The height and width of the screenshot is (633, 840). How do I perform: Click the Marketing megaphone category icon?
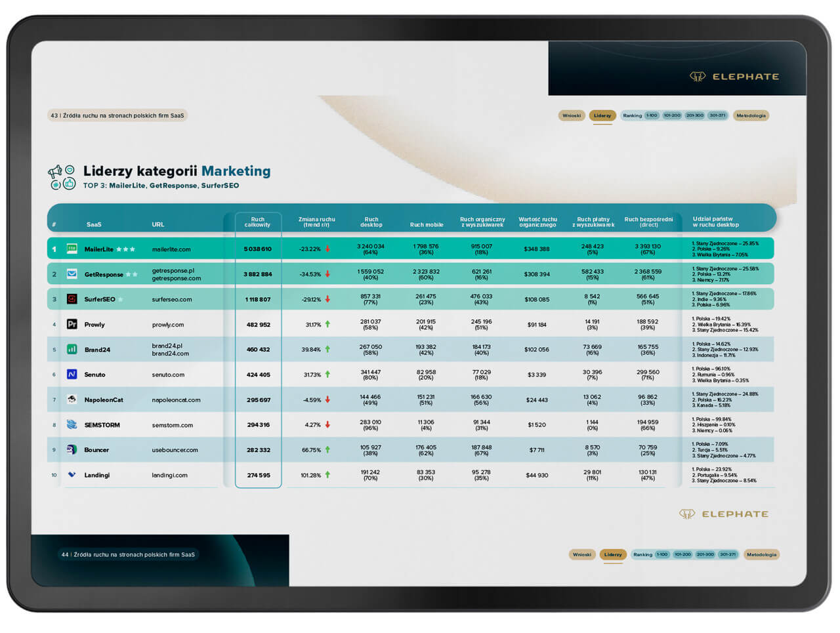pyautogui.click(x=62, y=177)
